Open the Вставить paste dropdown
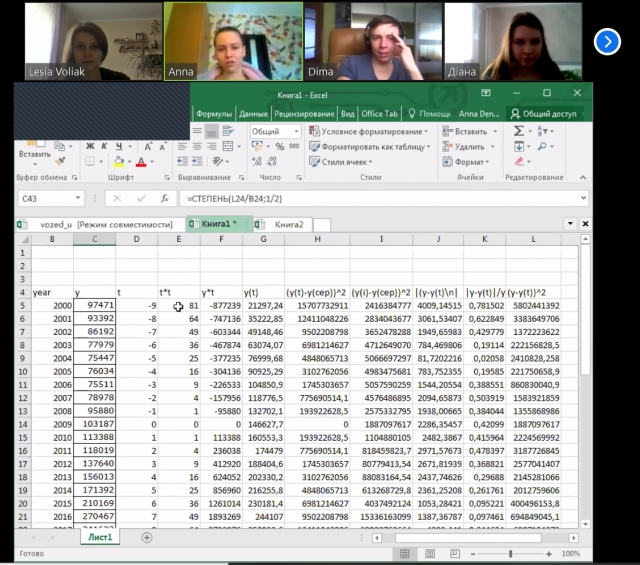 [34, 164]
